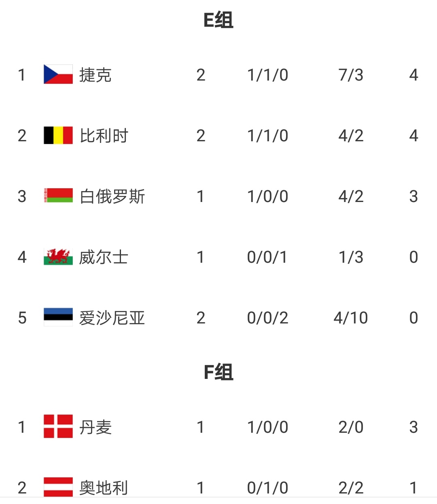This screenshot has width=437, height=504.
Task: Click the 2/0 goals value for 丹麦
Action: point(351,427)
